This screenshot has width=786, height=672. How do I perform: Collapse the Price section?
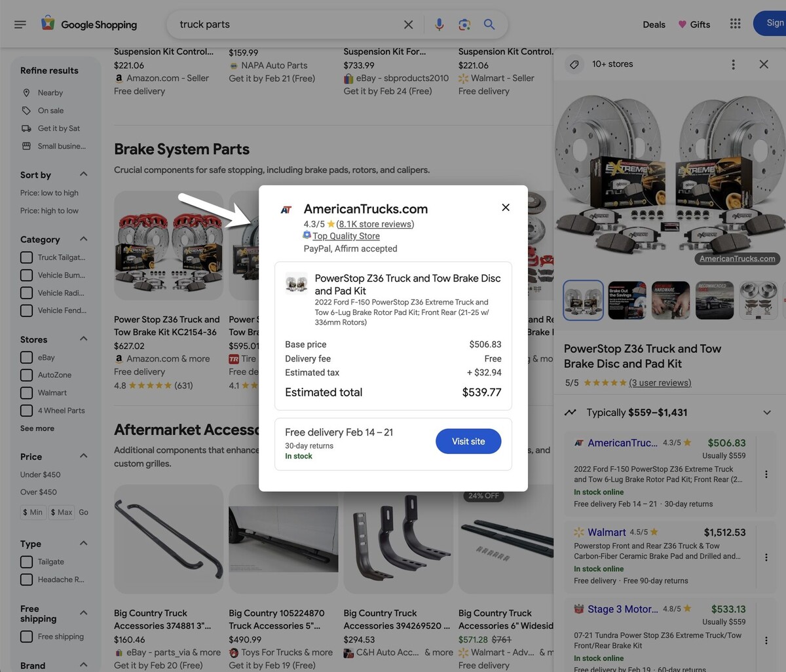83,456
